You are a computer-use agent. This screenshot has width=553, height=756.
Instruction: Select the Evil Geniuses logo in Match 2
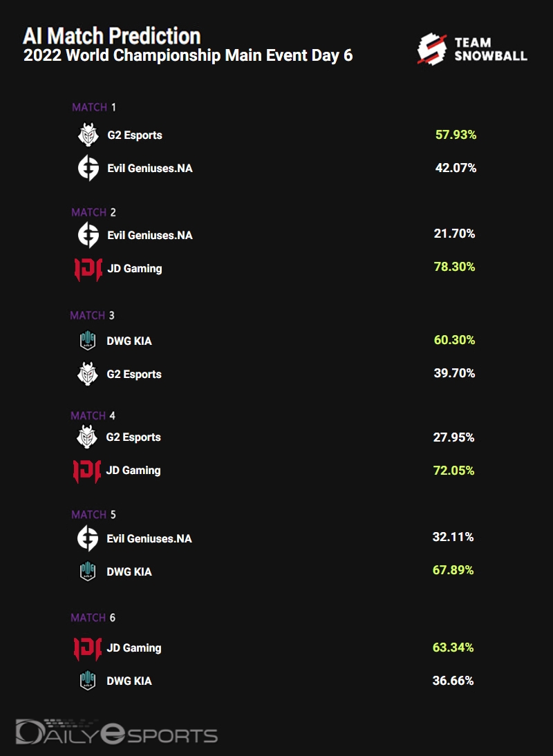coord(88,235)
